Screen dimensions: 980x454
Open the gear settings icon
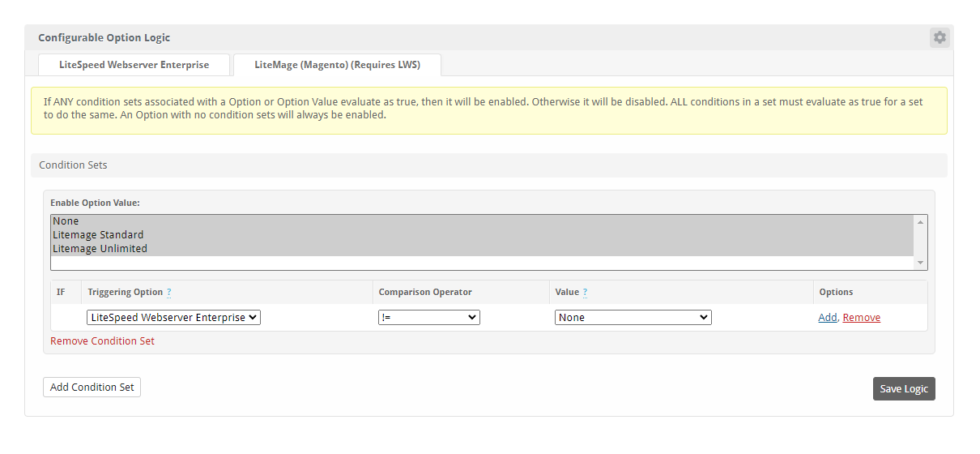(x=940, y=37)
